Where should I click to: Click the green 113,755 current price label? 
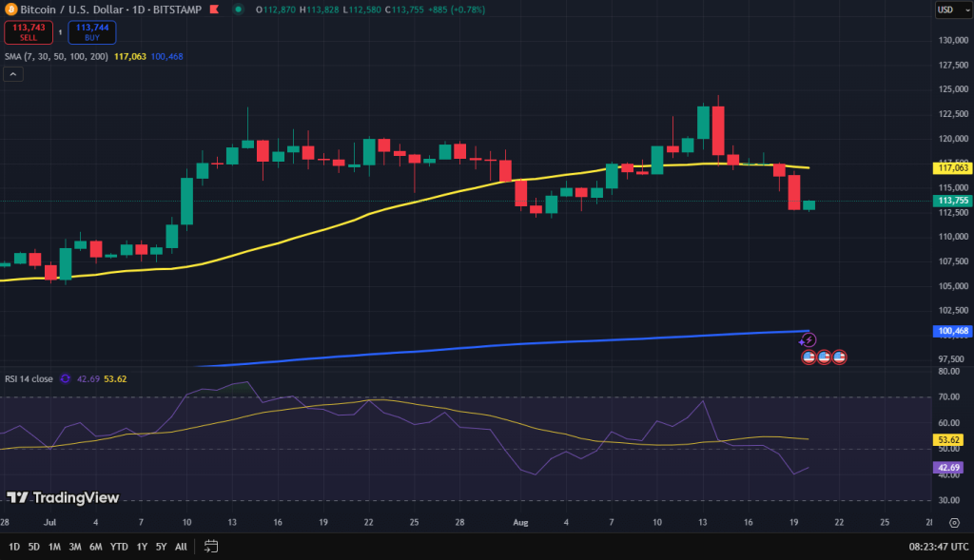click(953, 201)
